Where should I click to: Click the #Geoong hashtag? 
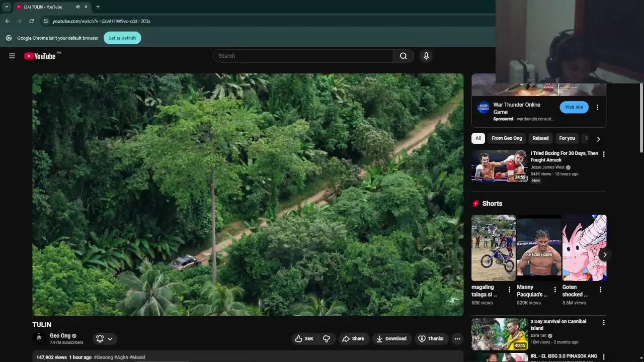pyautogui.click(x=103, y=357)
